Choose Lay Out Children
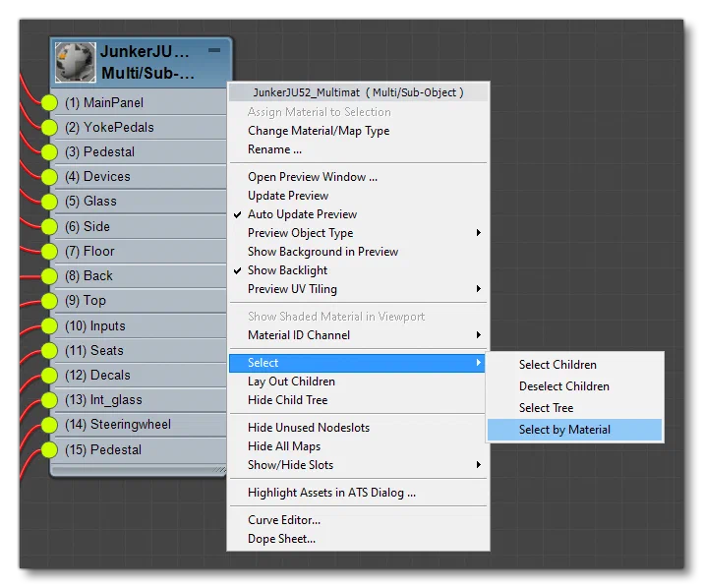The width and height of the screenshot is (703, 588). point(358,382)
